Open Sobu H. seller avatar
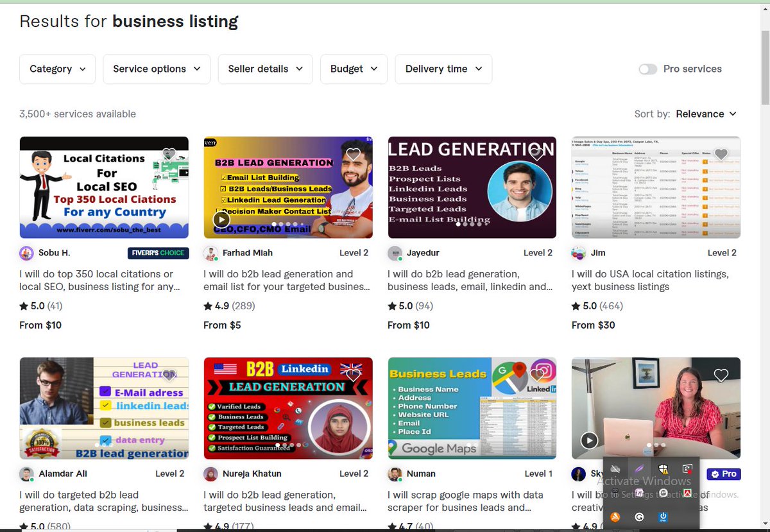Viewport: 770px width, 532px height. 26,253
